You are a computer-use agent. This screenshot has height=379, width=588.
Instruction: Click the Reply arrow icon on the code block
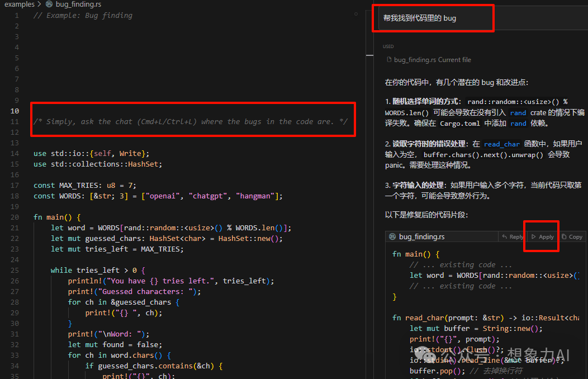pos(505,237)
